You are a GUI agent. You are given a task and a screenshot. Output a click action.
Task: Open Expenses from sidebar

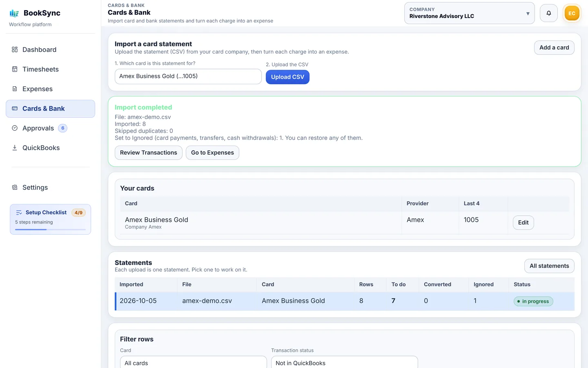tap(50, 89)
